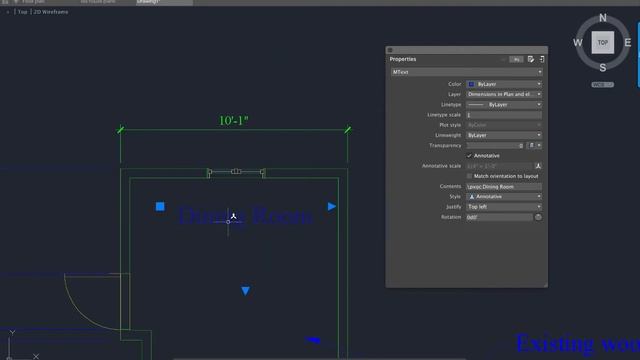This screenshot has width=640, height=360.
Task: Click the W compass direction on ViewCube
Action: (578, 42)
